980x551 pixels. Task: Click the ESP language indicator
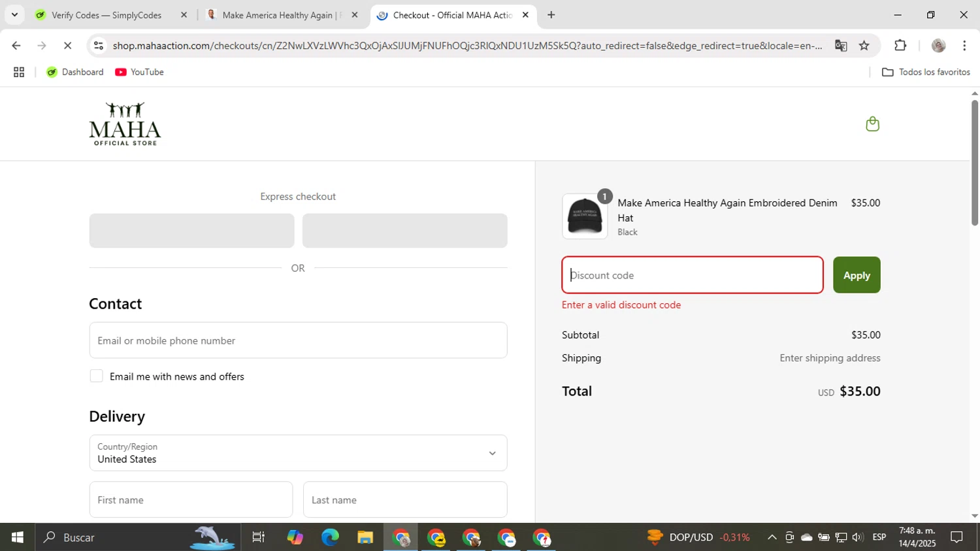(879, 537)
